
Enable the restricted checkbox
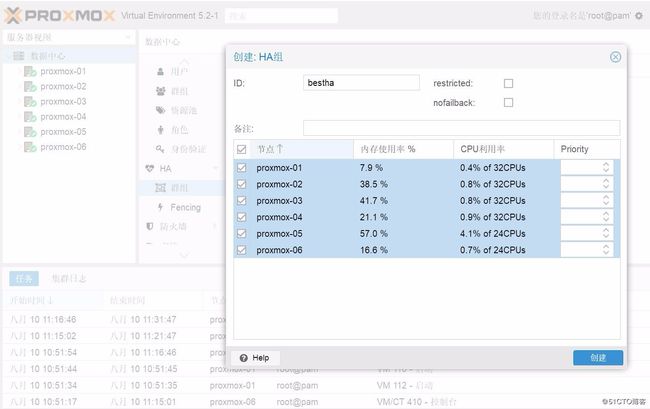[x=508, y=83]
